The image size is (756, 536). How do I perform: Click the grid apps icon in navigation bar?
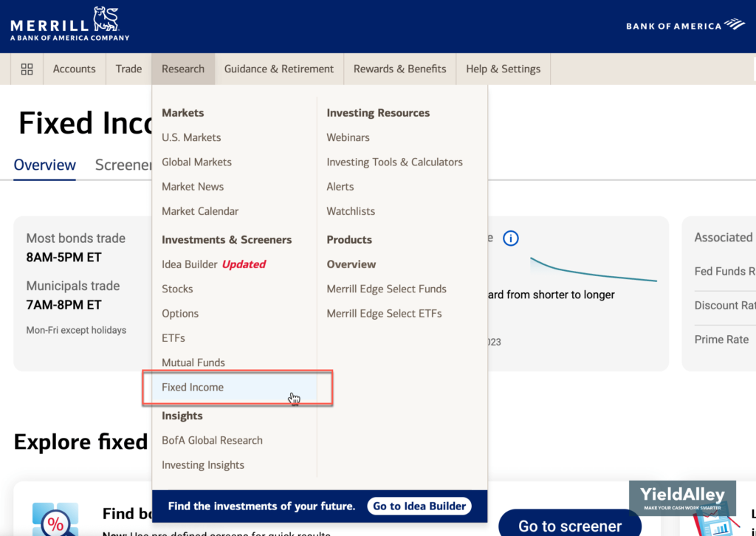coord(27,69)
